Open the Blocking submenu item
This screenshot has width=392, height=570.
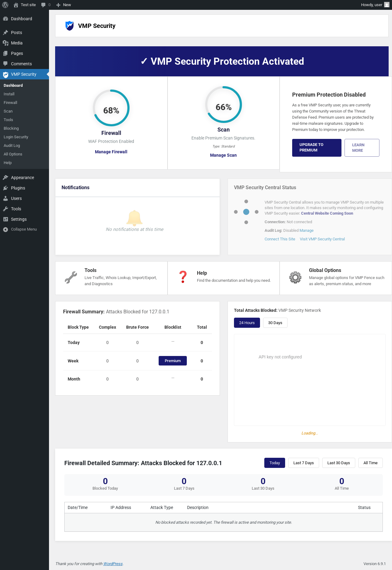pos(11,128)
